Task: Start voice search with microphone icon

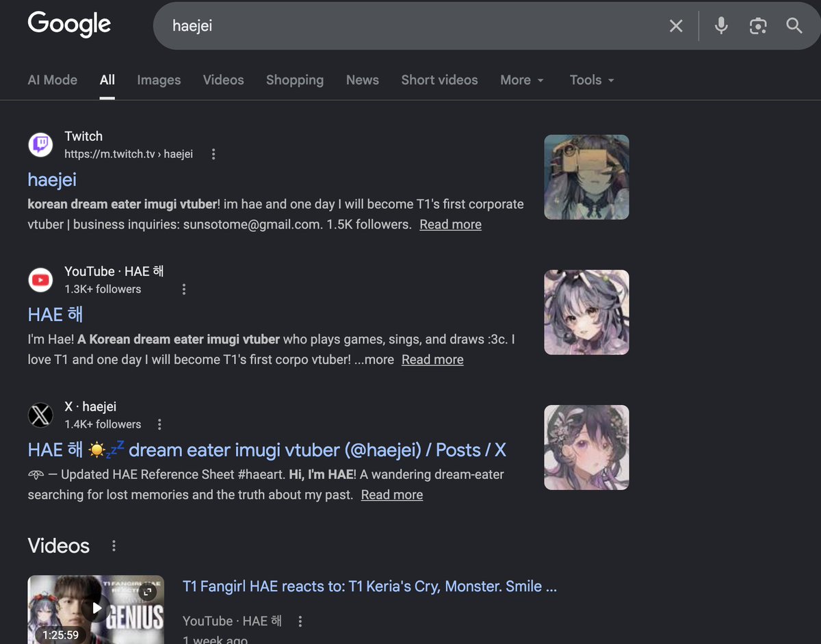Action: (721, 26)
